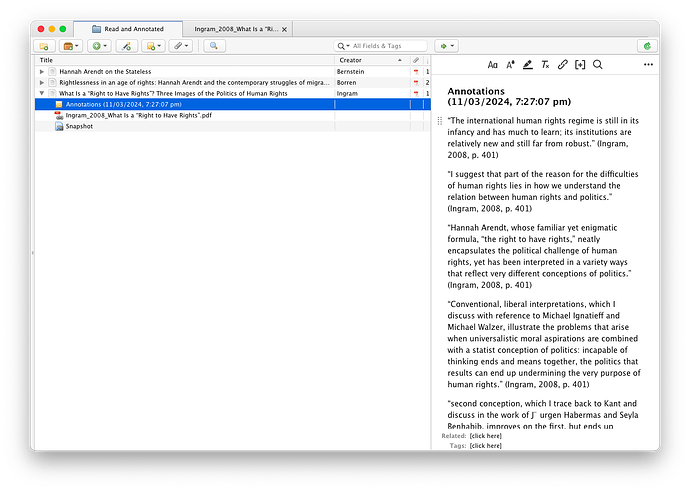Click Find and Replace magnifier in note
Screen dimensions: 690x490
point(598,65)
